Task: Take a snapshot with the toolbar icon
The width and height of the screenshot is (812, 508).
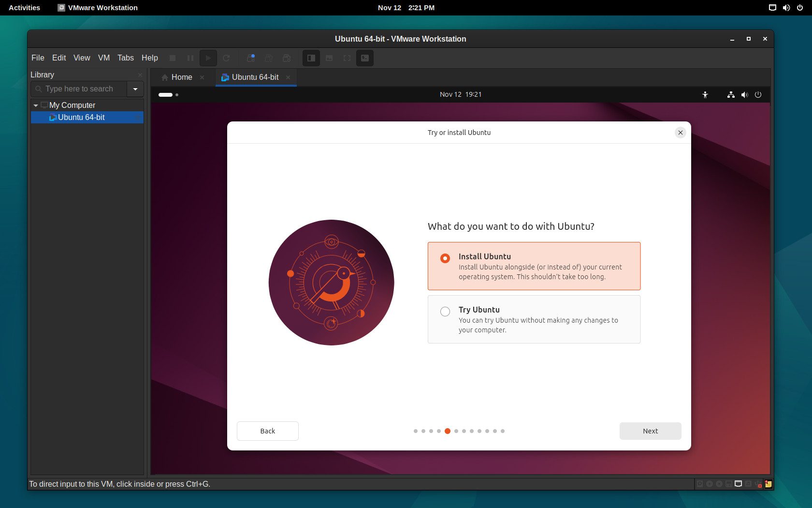Action: 251,58
